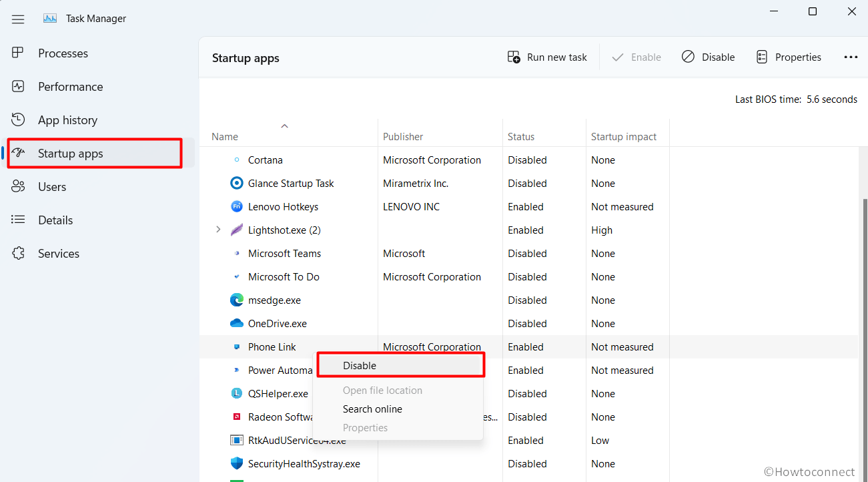This screenshot has height=482, width=868.
Task: Click the Task Manager app icon
Action: [50, 19]
